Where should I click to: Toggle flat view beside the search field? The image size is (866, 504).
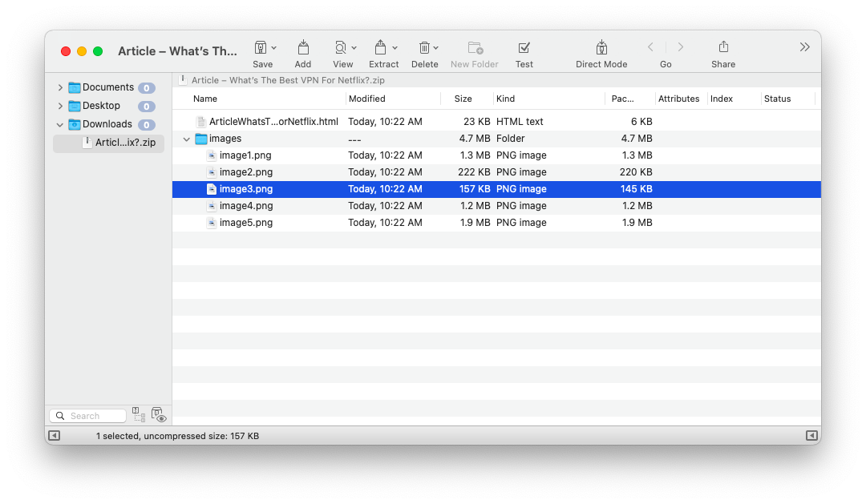(x=139, y=415)
